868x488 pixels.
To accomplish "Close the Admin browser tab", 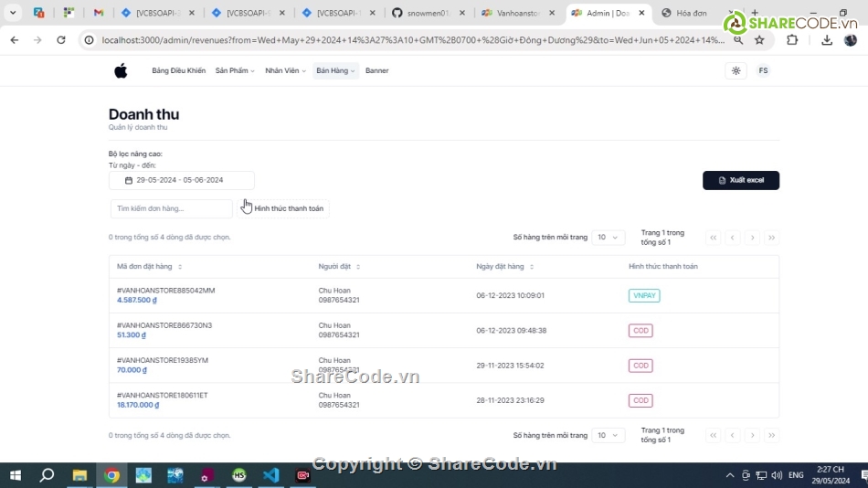I will click(x=641, y=13).
